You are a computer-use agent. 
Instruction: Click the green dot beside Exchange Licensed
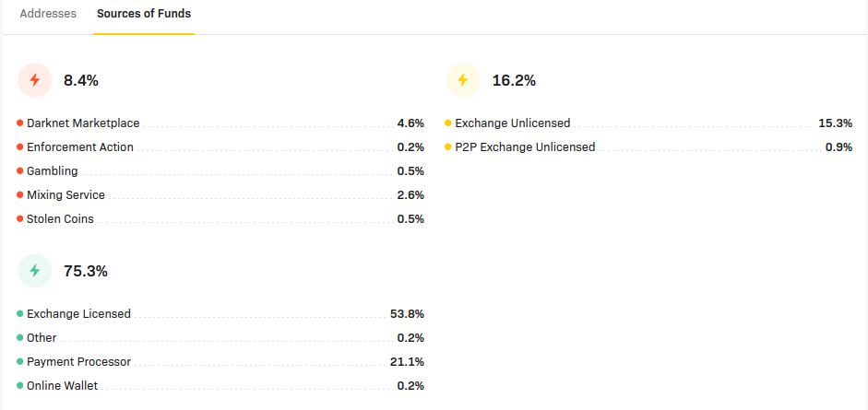pyautogui.click(x=20, y=314)
